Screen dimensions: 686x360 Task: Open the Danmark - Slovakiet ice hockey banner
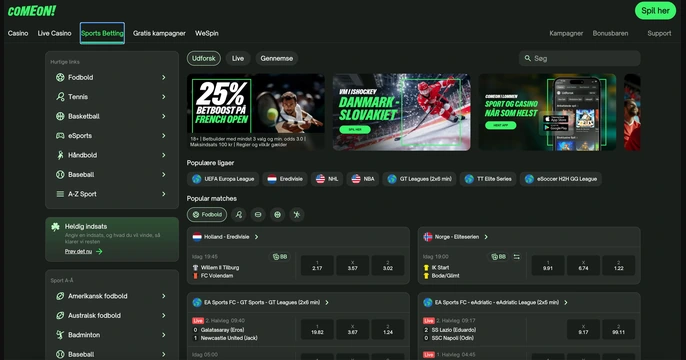[x=402, y=112]
